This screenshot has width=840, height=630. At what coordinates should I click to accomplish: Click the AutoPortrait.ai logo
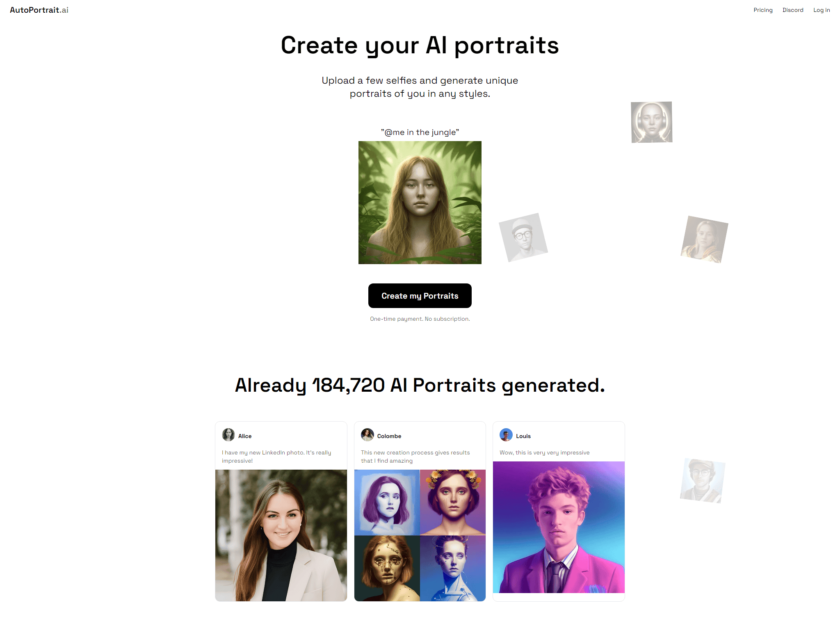click(39, 10)
